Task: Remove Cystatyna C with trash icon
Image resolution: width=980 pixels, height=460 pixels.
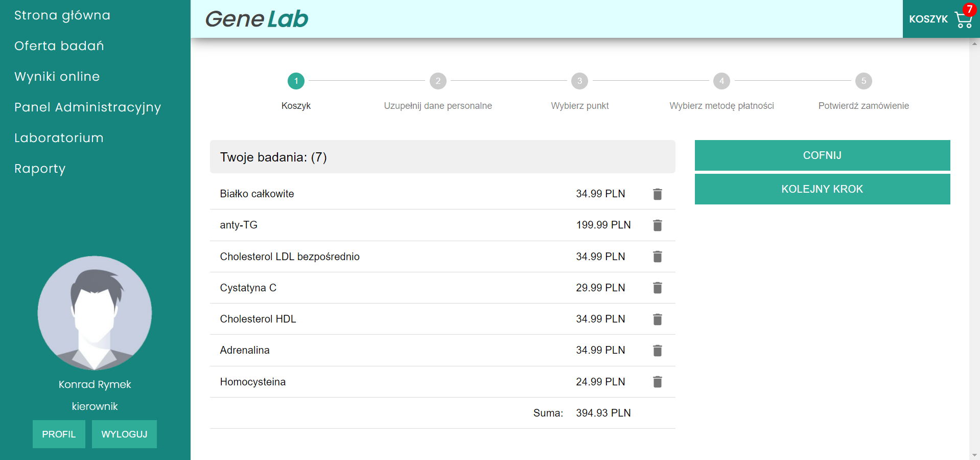Action: 657,288
